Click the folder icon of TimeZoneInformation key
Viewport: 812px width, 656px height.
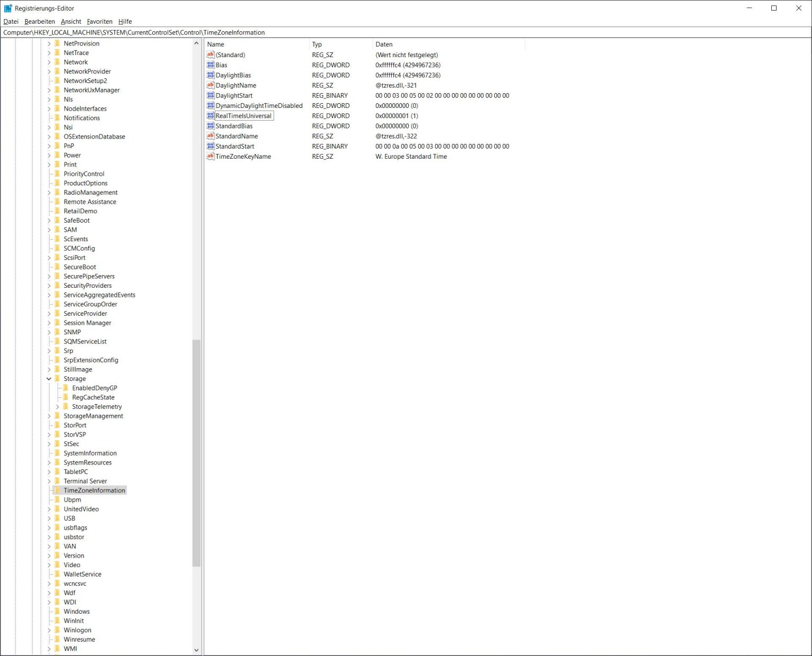pyautogui.click(x=58, y=490)
